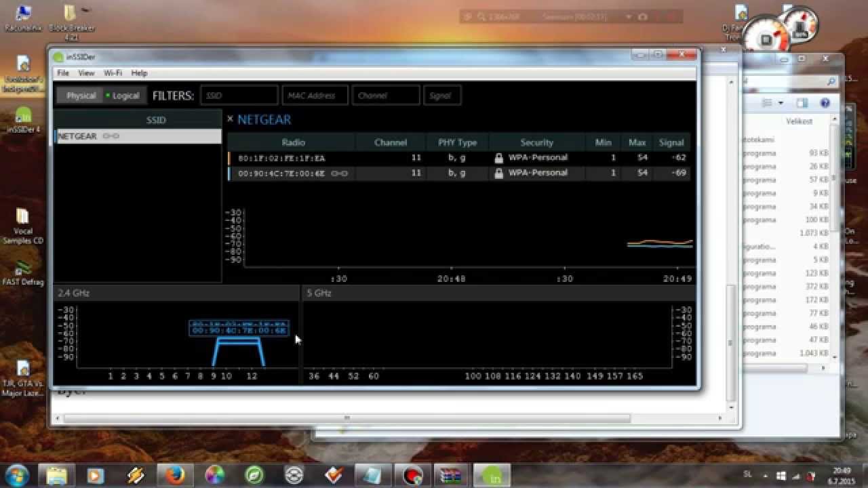Open view options dropdown arrow in Explorer window
Screen dimensions: 868x488
coord(781,103)
